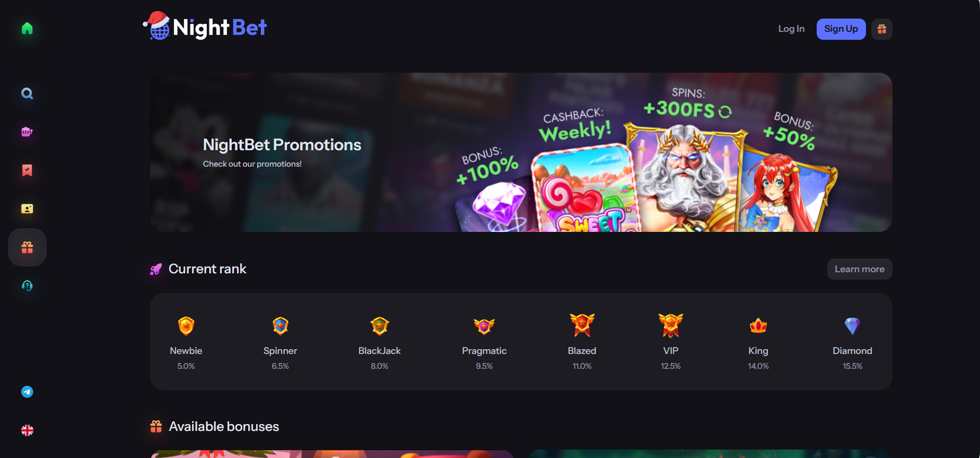Click the Log In link
Viewport: 980px width, 458px height.
[791, 29]
